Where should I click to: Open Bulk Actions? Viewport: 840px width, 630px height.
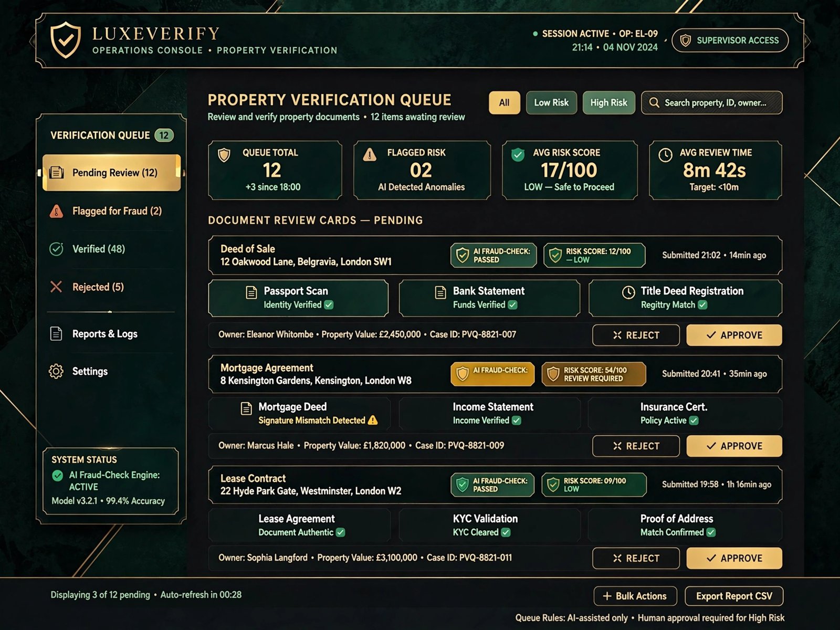click(635, 596)
